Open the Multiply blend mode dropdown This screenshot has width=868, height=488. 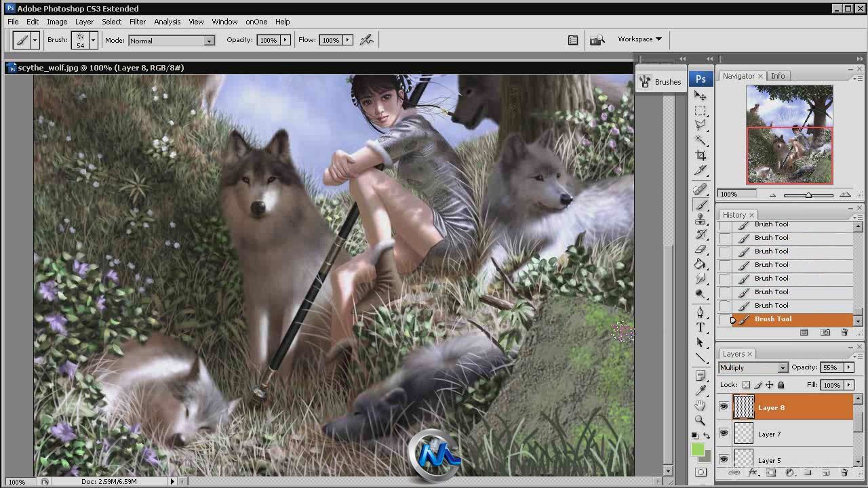(753, 367)
